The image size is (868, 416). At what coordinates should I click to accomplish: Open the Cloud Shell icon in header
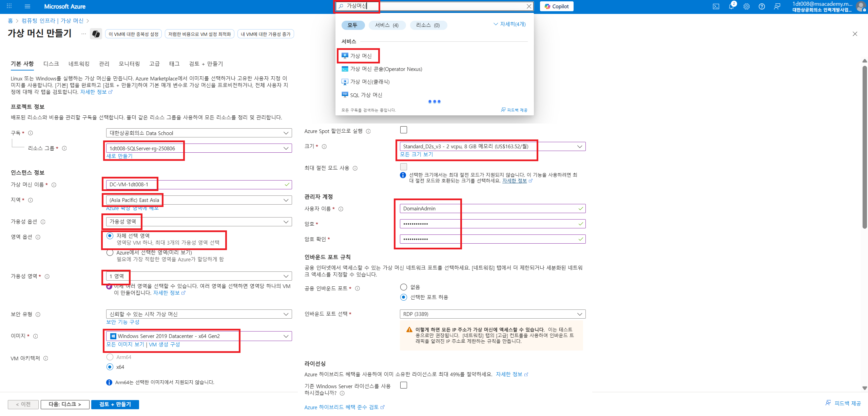[716, 6]
